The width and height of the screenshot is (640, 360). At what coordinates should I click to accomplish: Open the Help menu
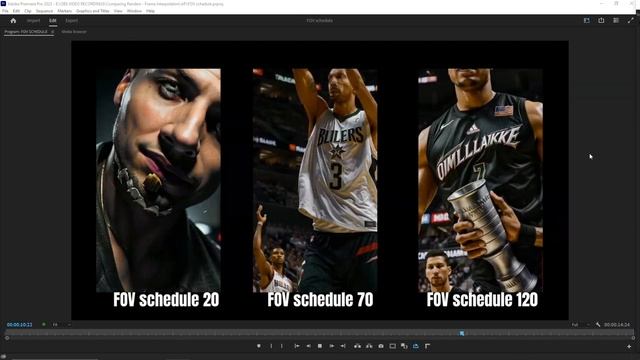(150, 11)
